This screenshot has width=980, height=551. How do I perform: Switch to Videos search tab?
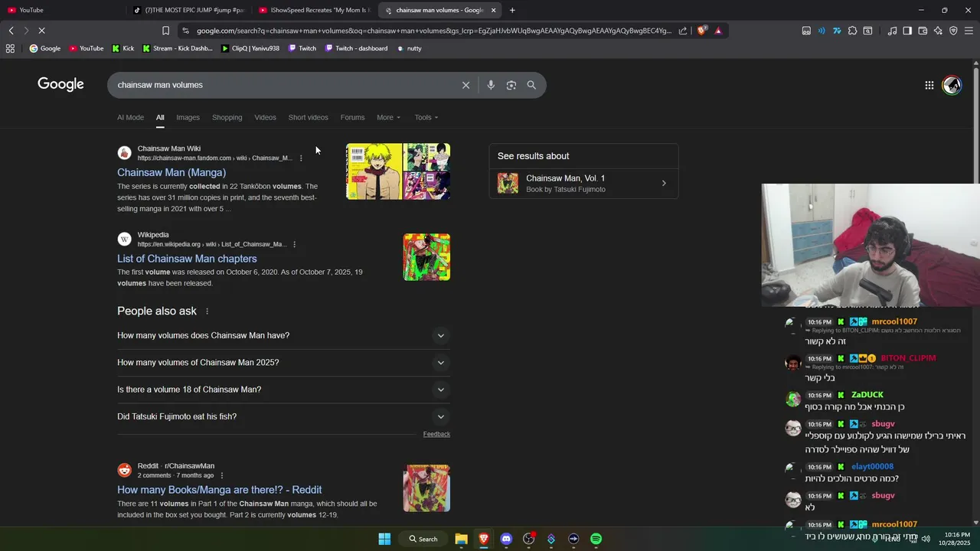(265, 117)
